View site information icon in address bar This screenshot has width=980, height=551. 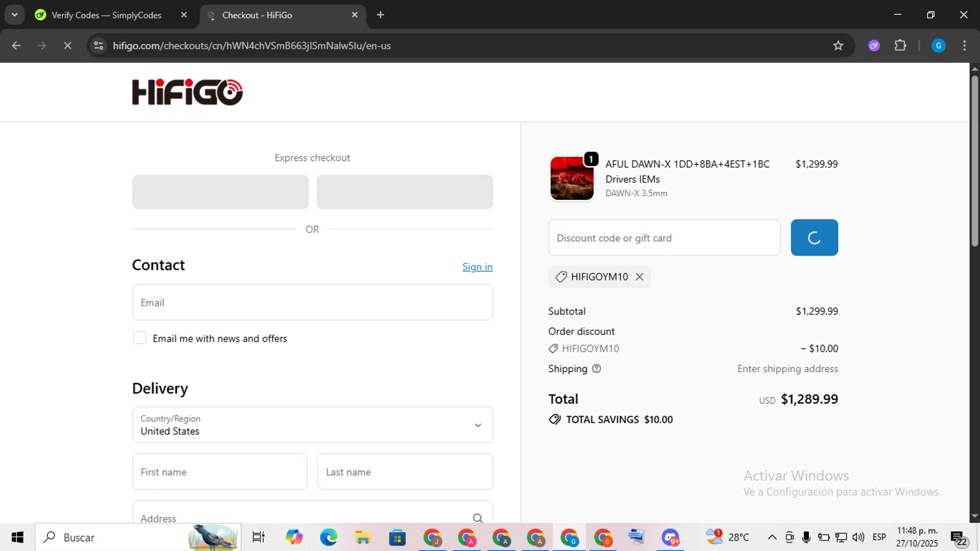[99, 46]
